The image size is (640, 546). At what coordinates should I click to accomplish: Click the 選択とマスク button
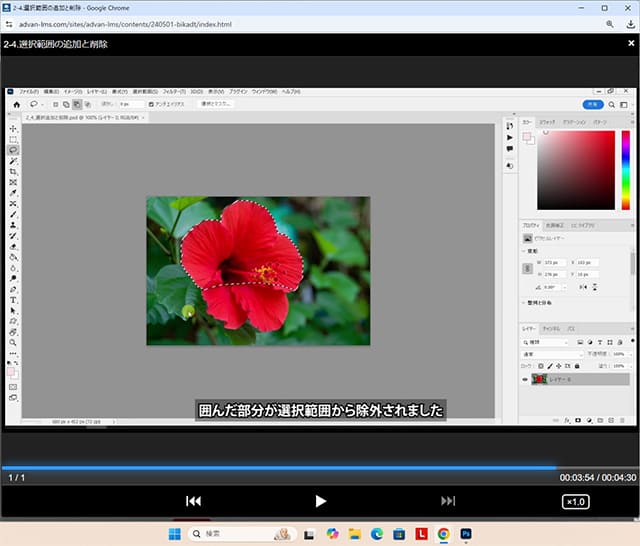coord(216,103)
